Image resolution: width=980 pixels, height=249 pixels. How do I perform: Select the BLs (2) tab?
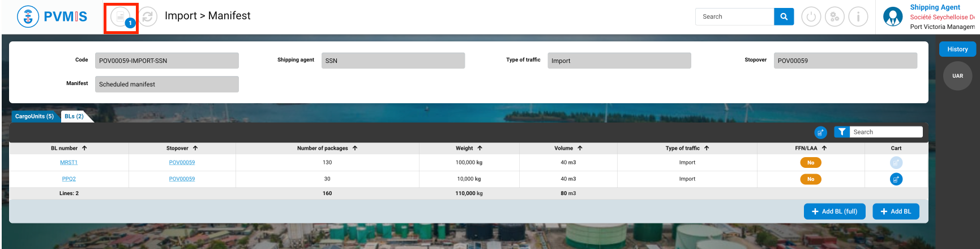74,116
